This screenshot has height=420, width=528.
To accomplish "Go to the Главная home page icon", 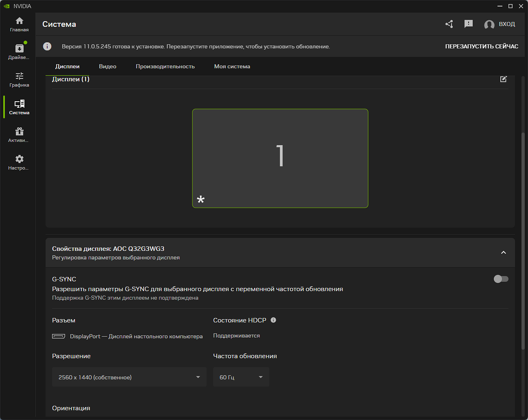I will click(19, 24).
